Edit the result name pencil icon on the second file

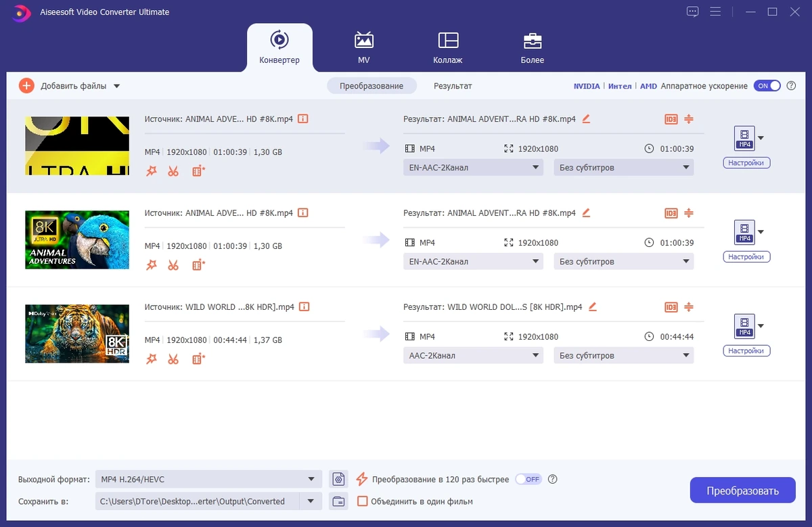(586, 212)
